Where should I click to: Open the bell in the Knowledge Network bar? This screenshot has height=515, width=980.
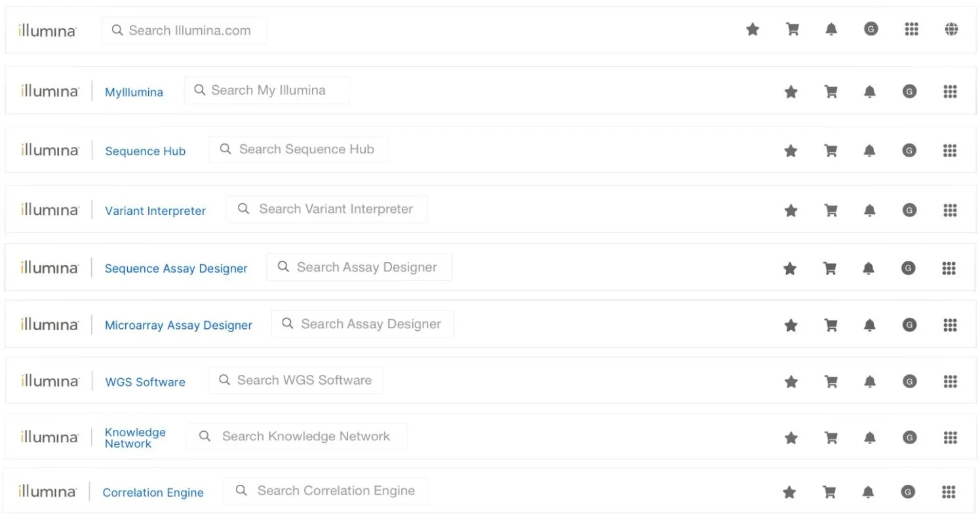click(x=870, y=438)
